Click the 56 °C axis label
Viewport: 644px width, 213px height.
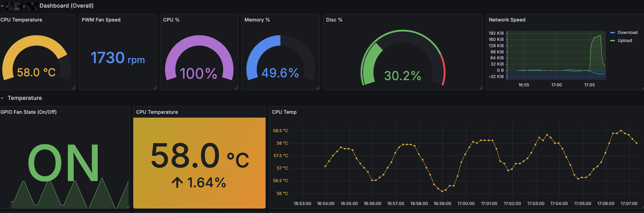coord(282,194)
